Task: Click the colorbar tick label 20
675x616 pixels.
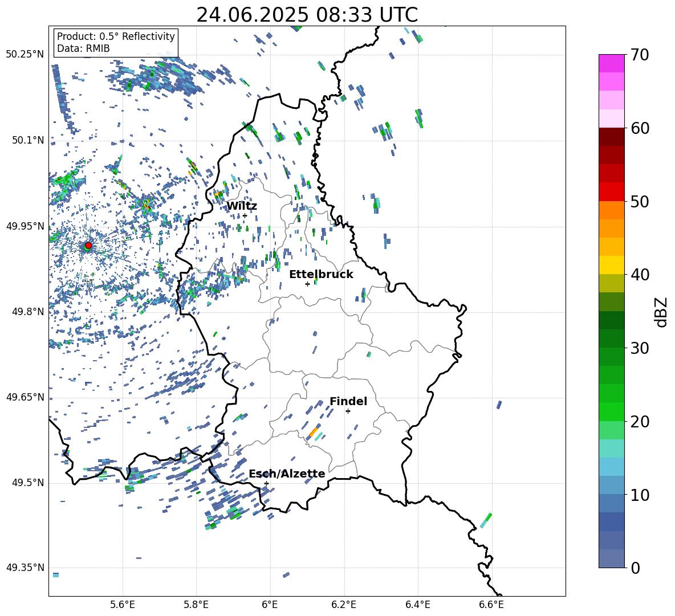Action: click(x=640, y=421)
